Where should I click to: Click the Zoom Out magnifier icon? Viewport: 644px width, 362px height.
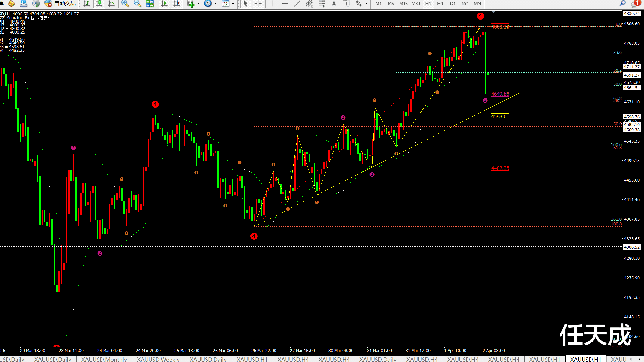click(x=137, y=3)
